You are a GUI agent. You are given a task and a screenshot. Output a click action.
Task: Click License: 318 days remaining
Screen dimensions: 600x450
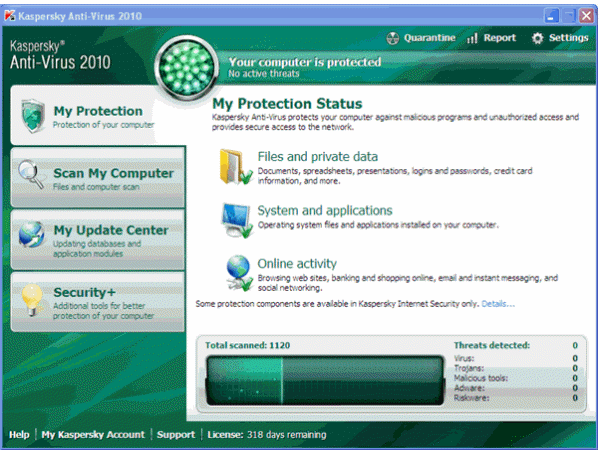click(x=267, y=435)
